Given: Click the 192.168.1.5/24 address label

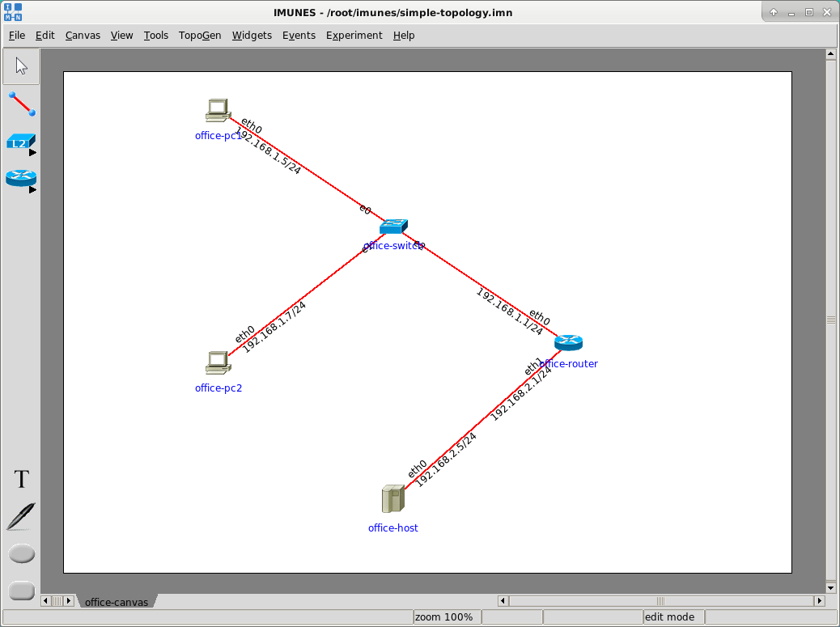Looking at the screenshot, I should [x=268, y=150].
